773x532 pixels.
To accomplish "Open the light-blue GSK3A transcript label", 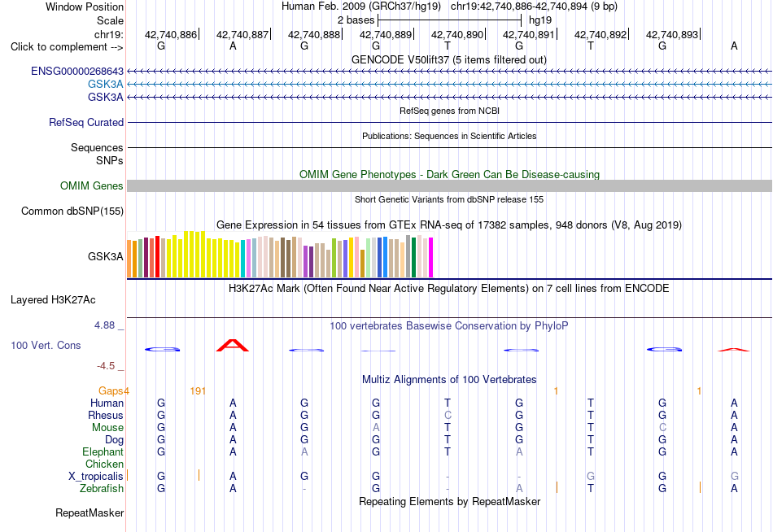I will 106,85.
